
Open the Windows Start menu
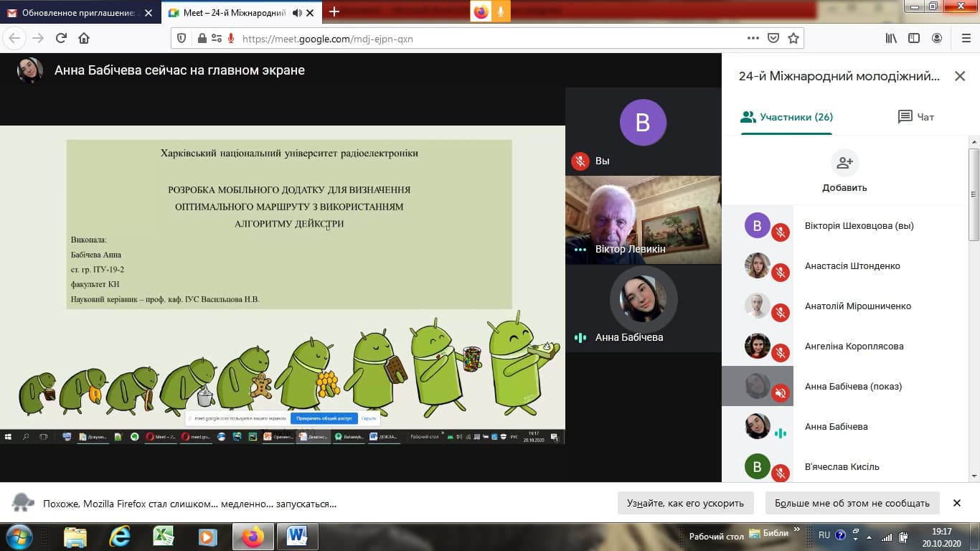19,537
